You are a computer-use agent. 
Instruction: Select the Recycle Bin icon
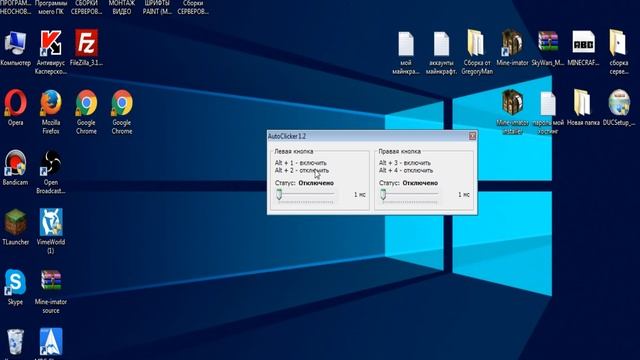click(16, 342)
